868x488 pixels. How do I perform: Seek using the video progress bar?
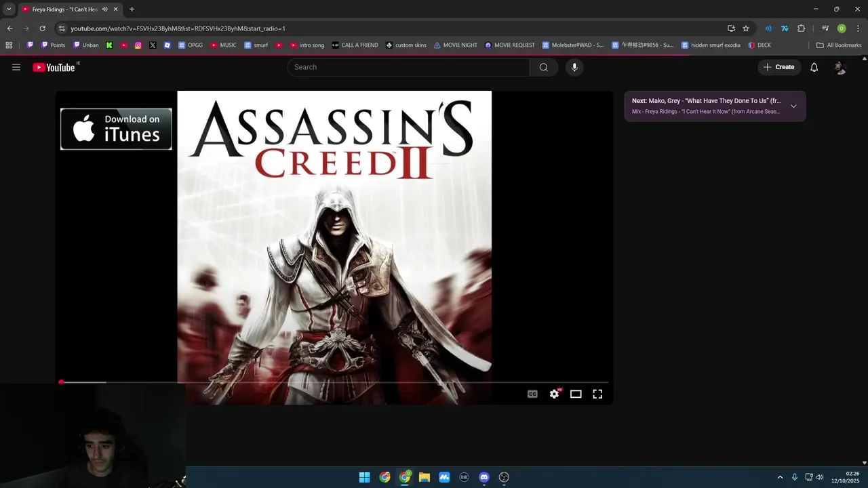pos(334,382)
